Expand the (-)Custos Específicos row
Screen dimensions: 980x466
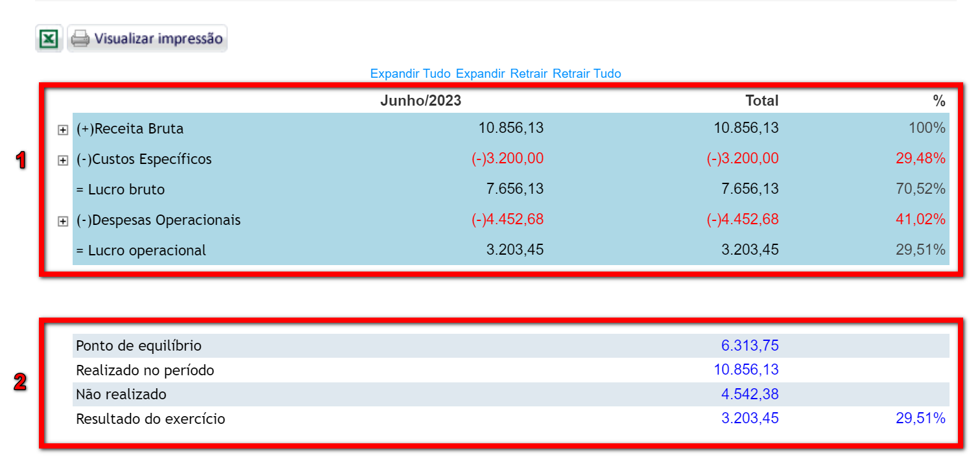(x=63, y=160)
